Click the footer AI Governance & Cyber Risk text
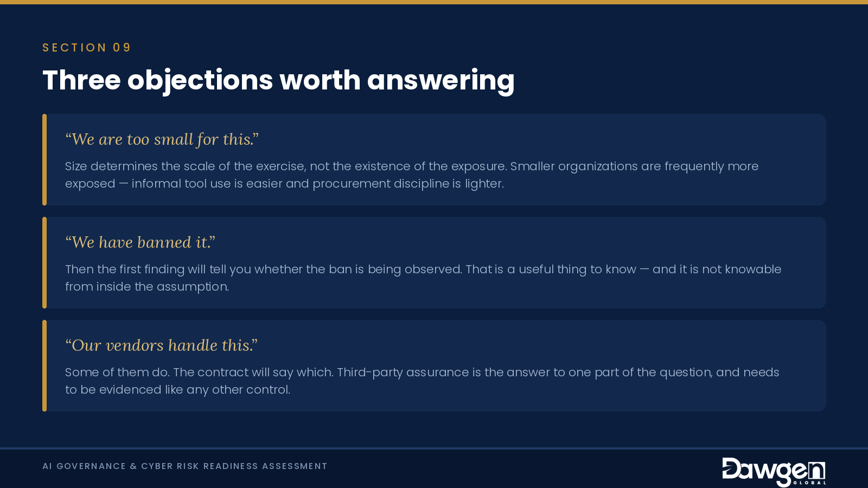This screenshot has height=488, width=868. point(185,466)
